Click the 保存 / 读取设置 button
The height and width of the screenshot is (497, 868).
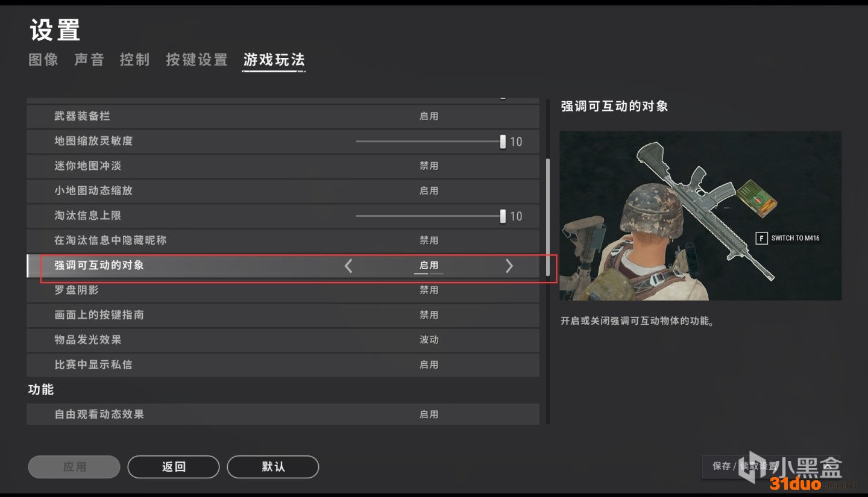(x=745, y=466)
